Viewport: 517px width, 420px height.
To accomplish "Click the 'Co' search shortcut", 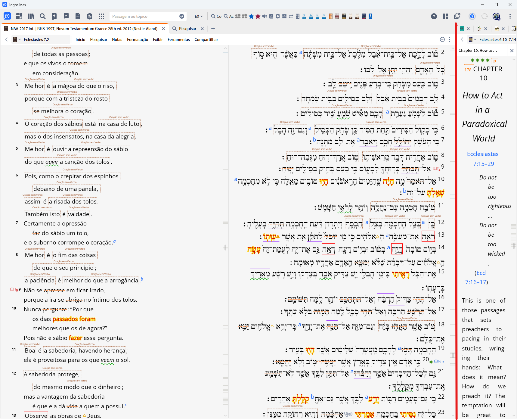I will [216, 16].
